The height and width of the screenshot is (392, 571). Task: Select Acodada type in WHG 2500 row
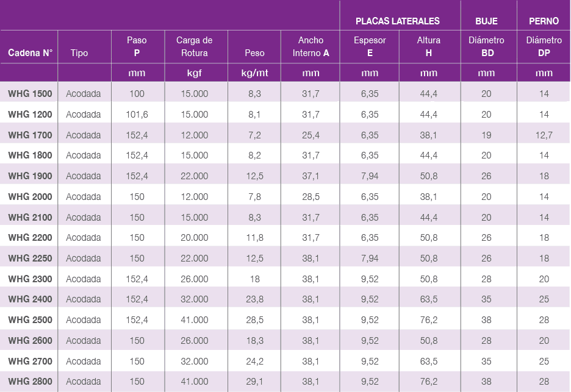84,320
